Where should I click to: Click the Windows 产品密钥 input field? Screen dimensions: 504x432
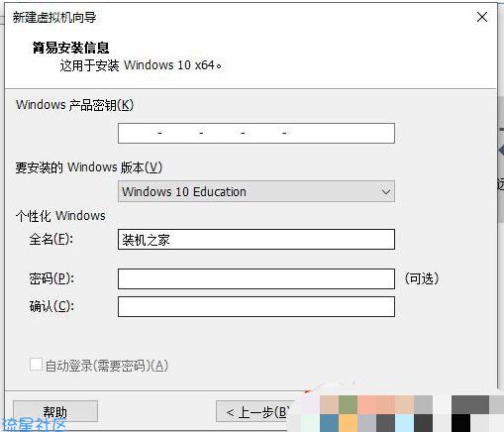(x=256, y=133)
